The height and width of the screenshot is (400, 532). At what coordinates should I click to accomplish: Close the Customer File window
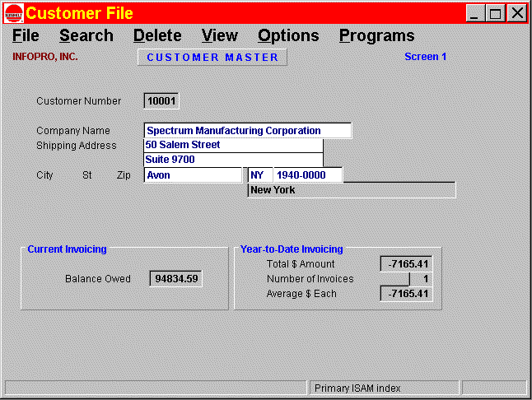tap(517, 13)
